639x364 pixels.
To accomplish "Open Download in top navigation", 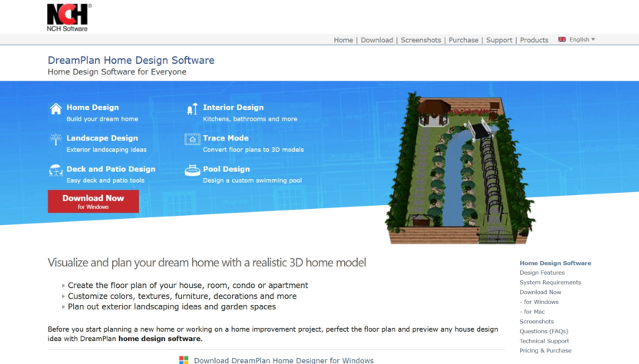I will 377,40.
